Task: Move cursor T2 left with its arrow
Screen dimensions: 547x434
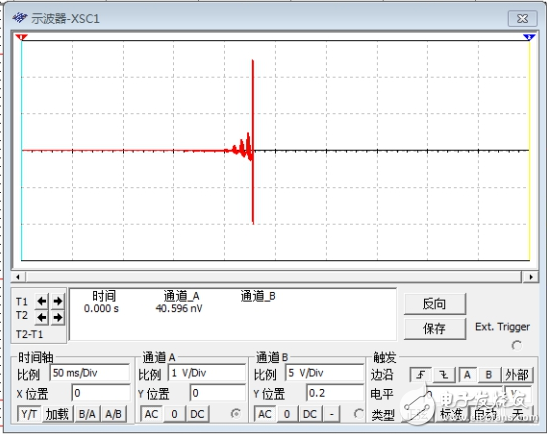Action: click(x=42, y=317)
